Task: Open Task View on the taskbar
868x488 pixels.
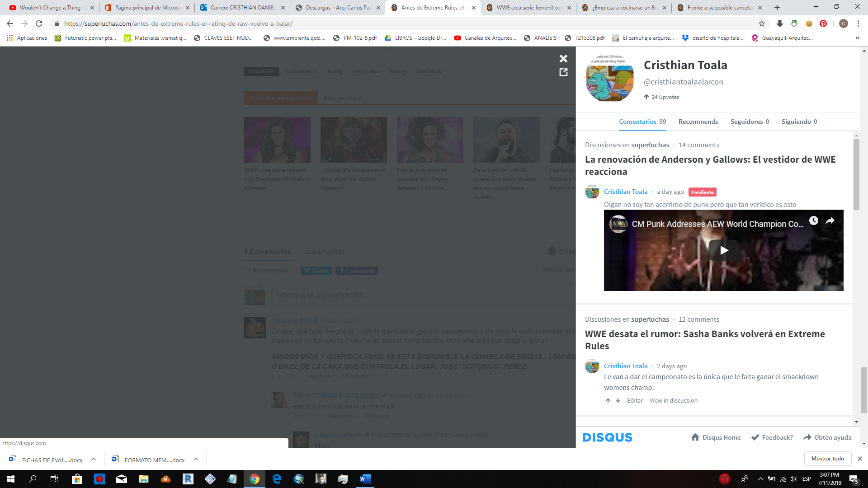Action: pyautogui.click(x=54, y=479)
